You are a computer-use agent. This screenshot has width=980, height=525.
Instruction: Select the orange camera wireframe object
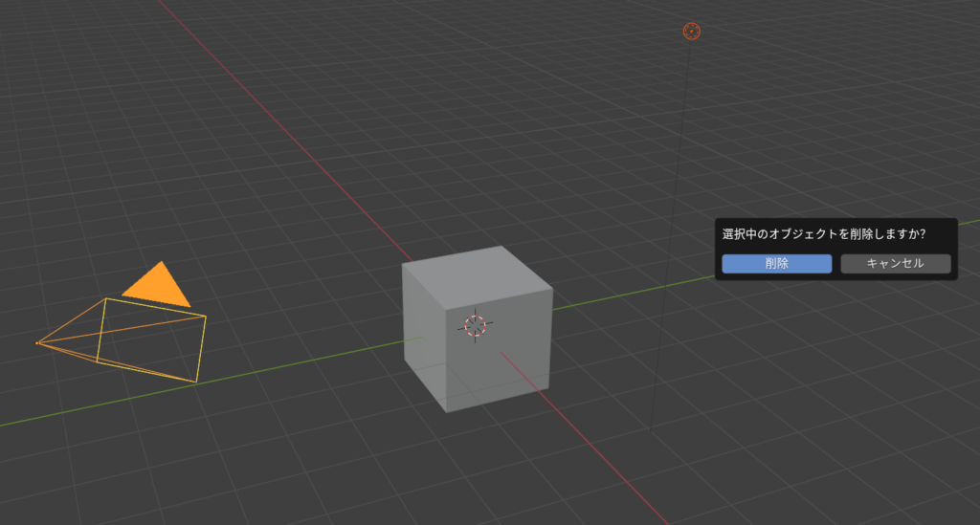click(x=153, y=339)
